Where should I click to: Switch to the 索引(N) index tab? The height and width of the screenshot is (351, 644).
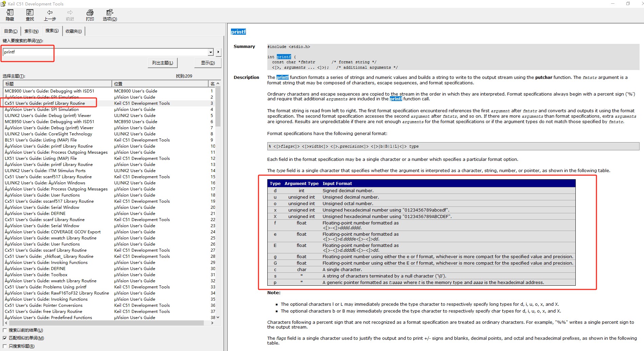[31, 31]
